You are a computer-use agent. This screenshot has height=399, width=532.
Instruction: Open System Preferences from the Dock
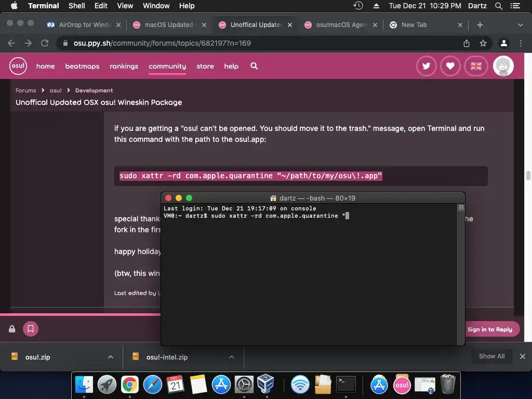244,385
